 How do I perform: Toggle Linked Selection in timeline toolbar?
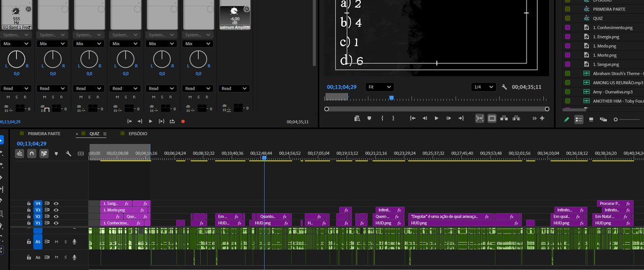click(44, 154)
